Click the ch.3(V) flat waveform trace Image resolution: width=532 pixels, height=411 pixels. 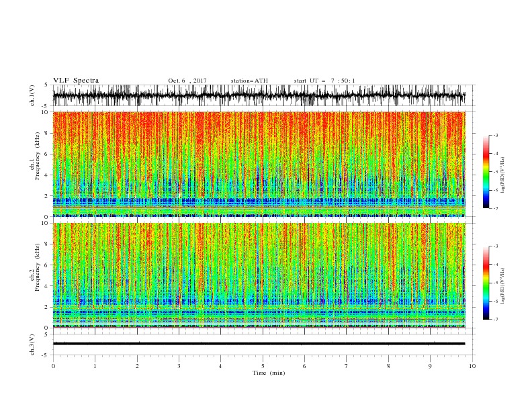coord(259,344)
